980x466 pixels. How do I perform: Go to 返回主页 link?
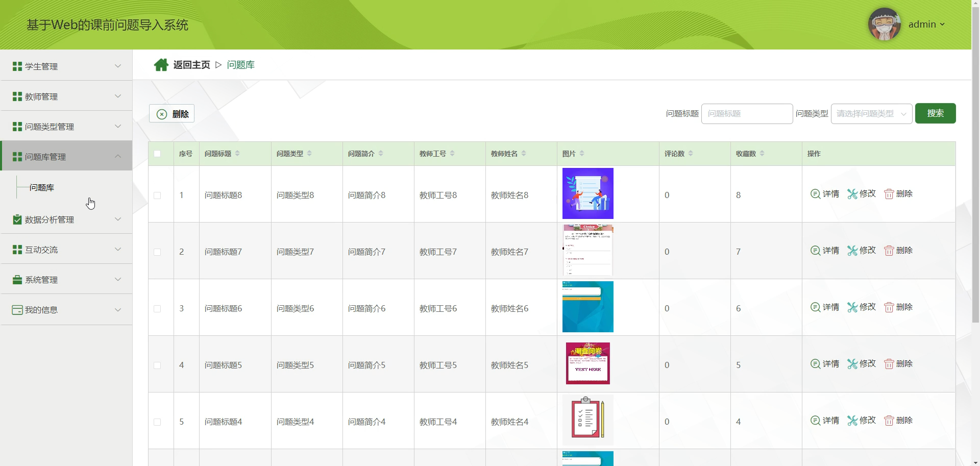(x=191, y=65)
